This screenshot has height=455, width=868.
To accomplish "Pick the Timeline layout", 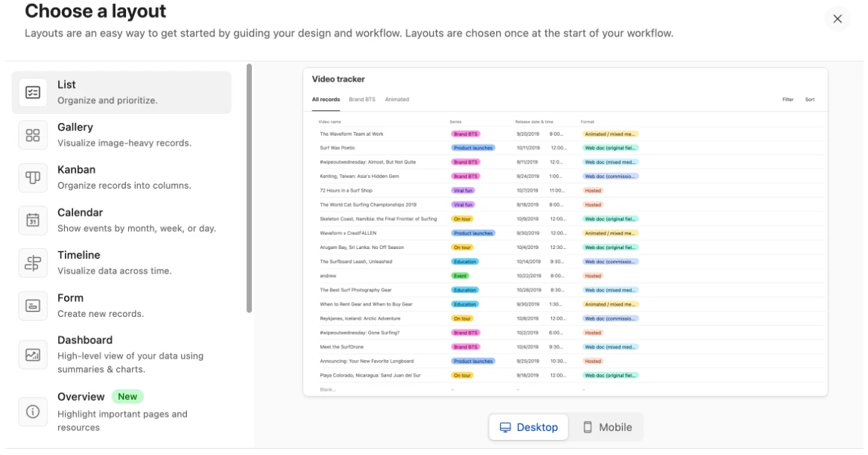I will coord(121,263).
